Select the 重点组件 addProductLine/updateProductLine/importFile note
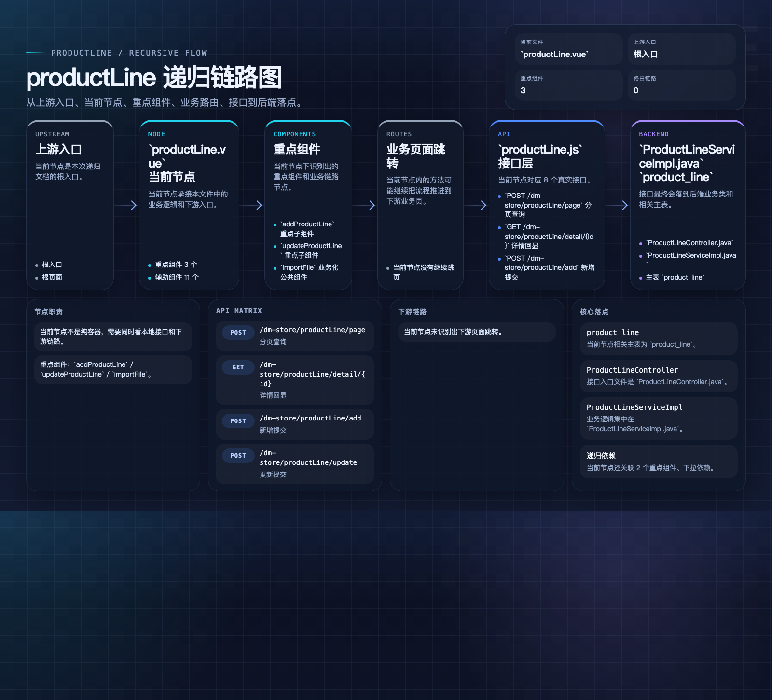This screenshot has height=700, width=772. pos(113,369)
